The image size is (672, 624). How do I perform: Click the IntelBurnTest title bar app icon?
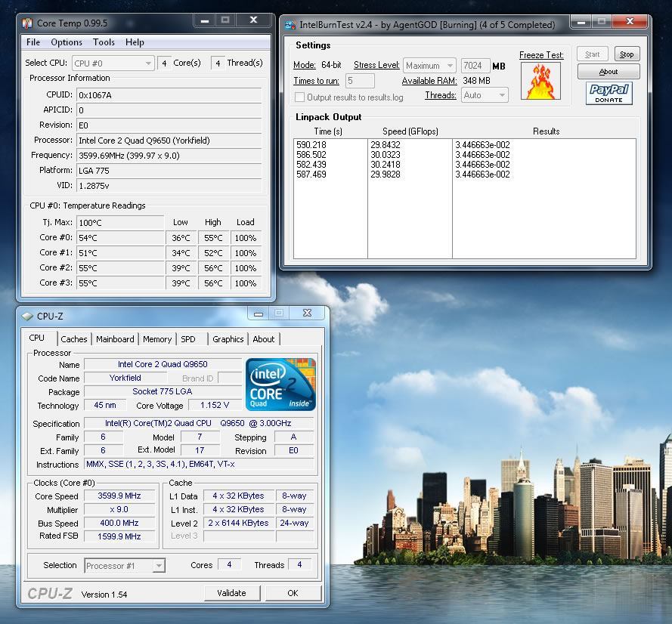pyautogui.click(x=290, y=25)
